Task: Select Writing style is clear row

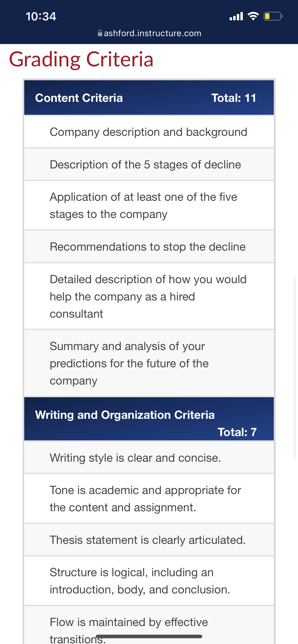Action: tap(149, 458)
